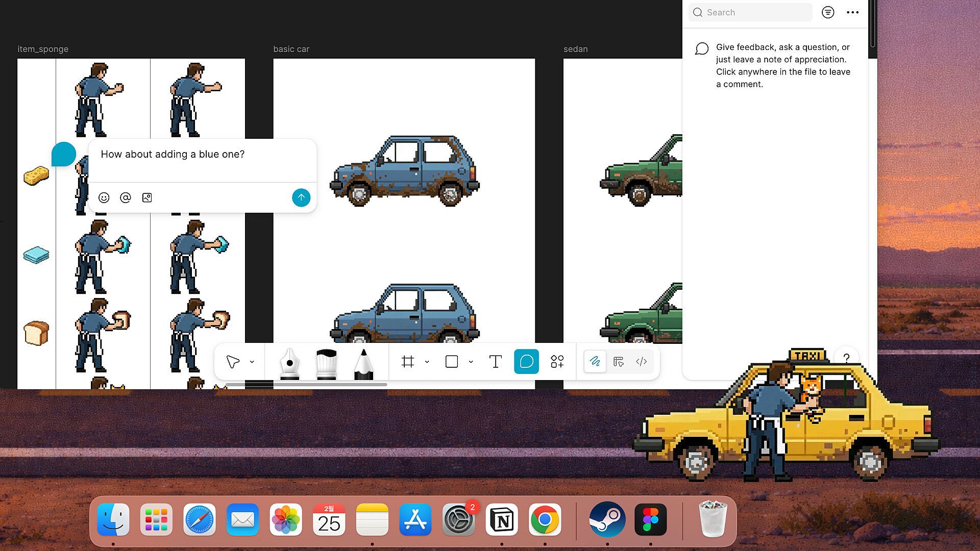The width and height of the screenshot is (980, 551).
Task: Toggle the Comment tool off
Action: click(x=526, y=362)
